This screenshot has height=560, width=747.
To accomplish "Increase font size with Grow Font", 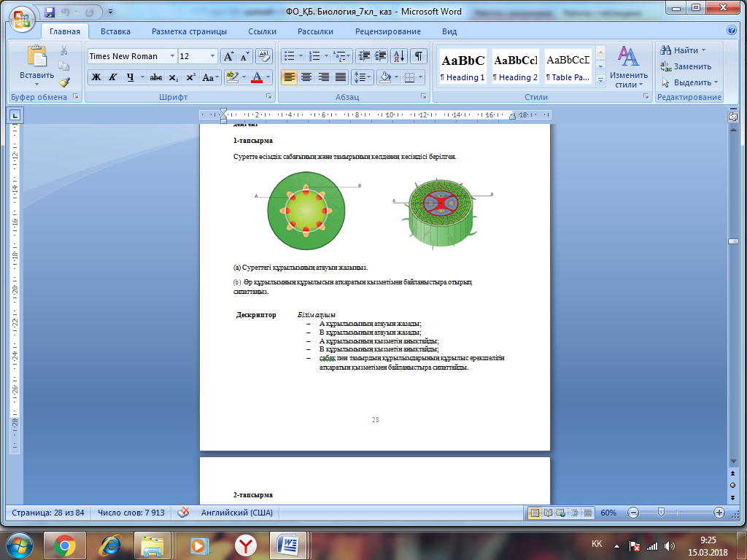I will tap(228, 56).
